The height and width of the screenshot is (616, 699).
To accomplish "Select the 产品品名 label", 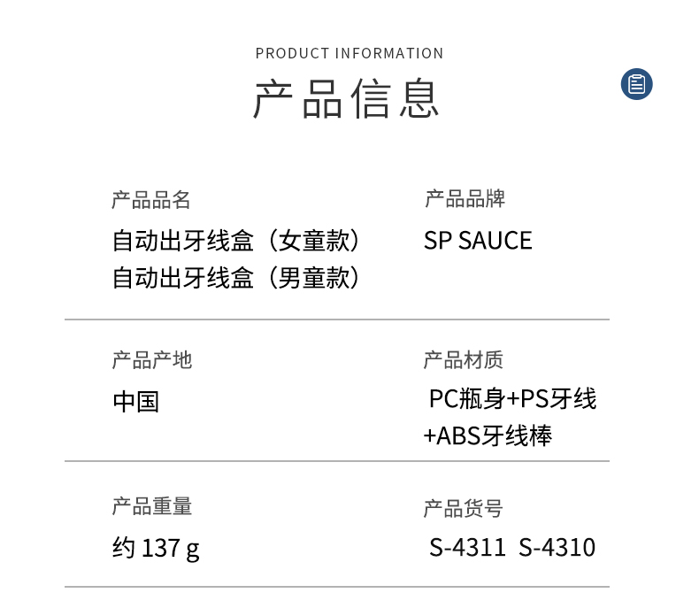I will point(151,200).
